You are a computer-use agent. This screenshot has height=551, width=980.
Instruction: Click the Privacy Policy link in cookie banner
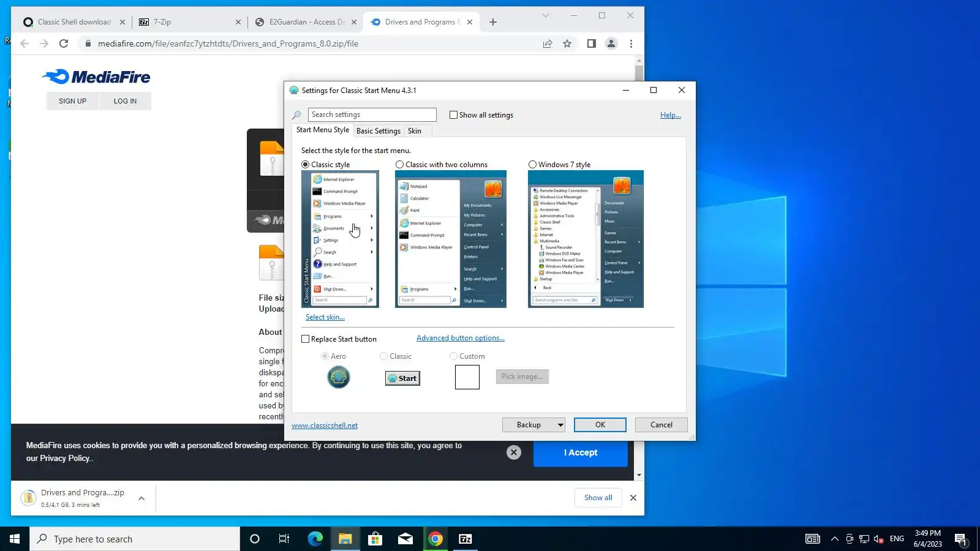pos(66,459)
